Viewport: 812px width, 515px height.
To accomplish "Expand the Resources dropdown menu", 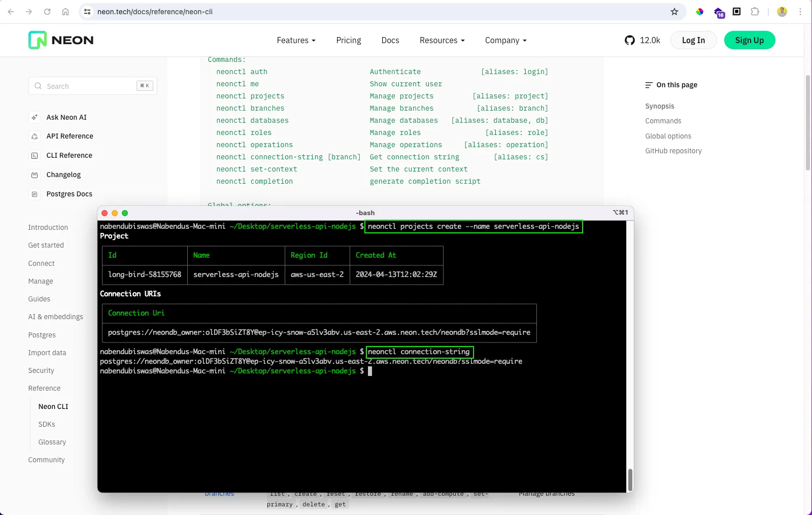I will 442,40.
